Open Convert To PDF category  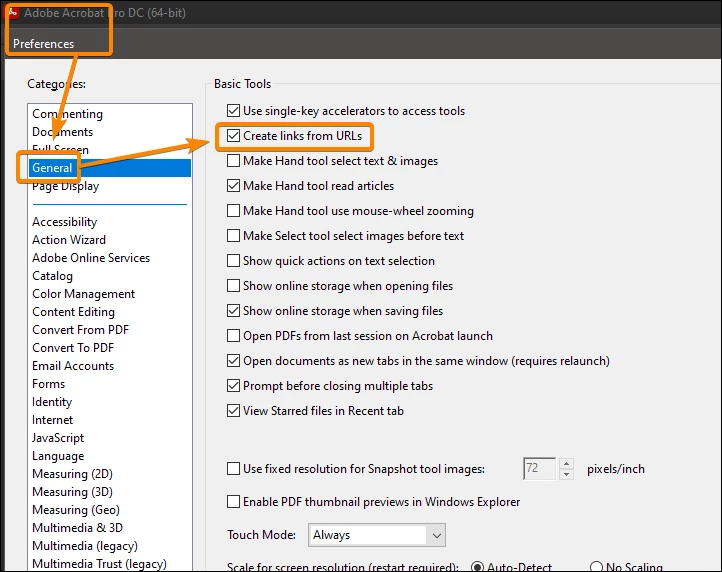[73, 348]
